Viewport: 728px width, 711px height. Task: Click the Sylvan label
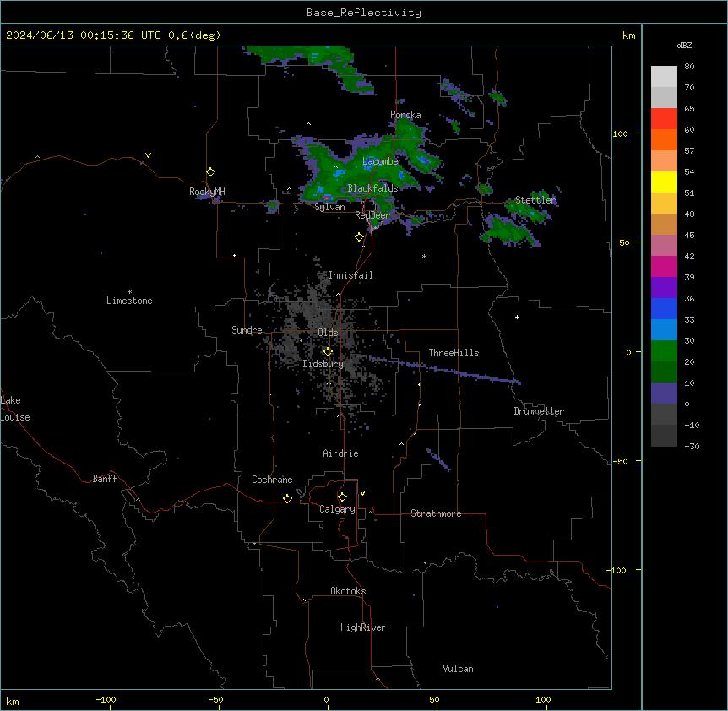pyautogui.click(x=329, y=207)
